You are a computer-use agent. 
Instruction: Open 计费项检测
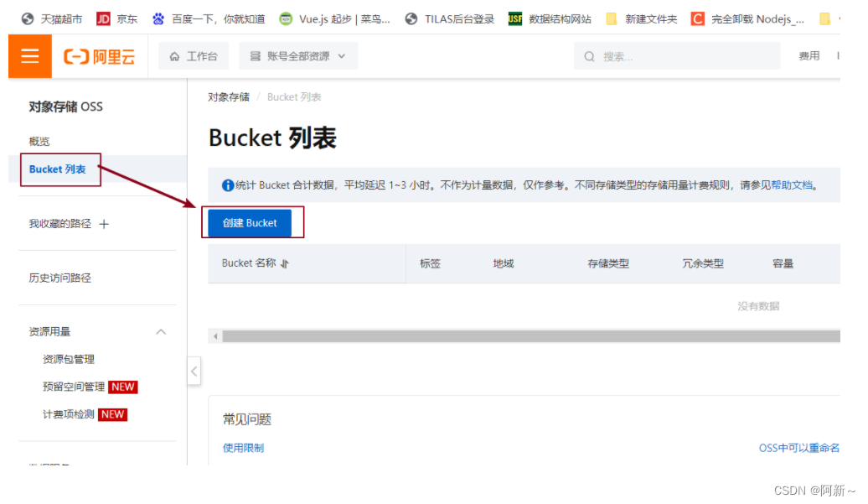68,414
